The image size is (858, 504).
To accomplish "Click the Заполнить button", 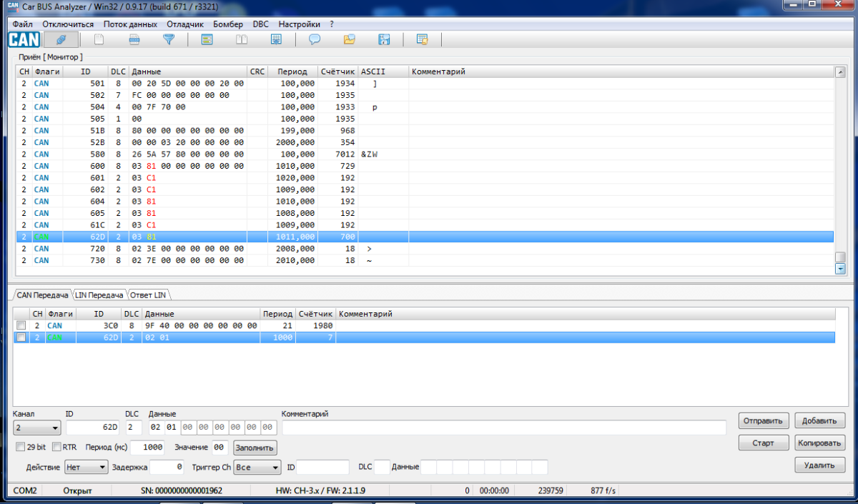I will point(255,448).
